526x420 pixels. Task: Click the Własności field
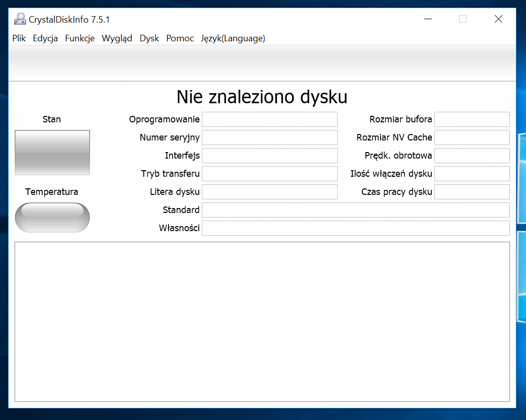pyautogui.click(x=356, y=228)
